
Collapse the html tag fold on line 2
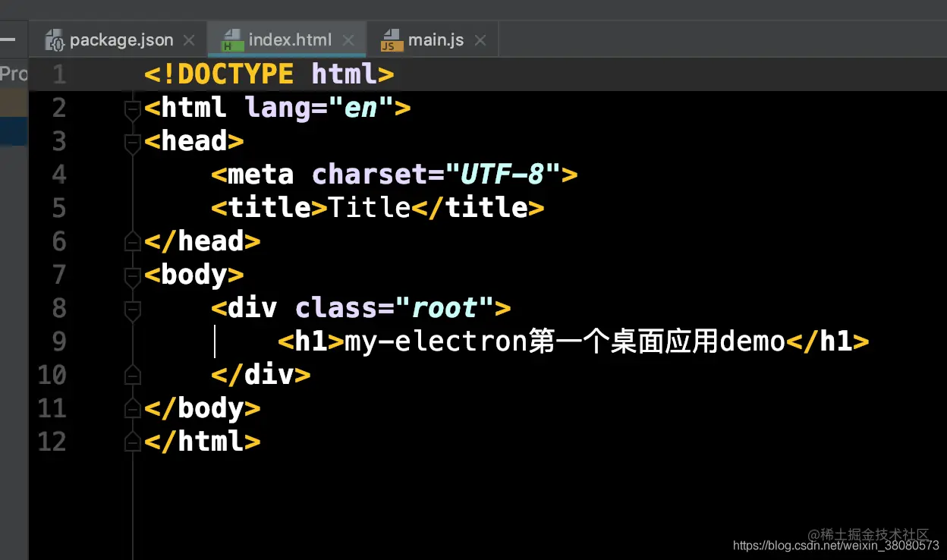coord(133,110)
